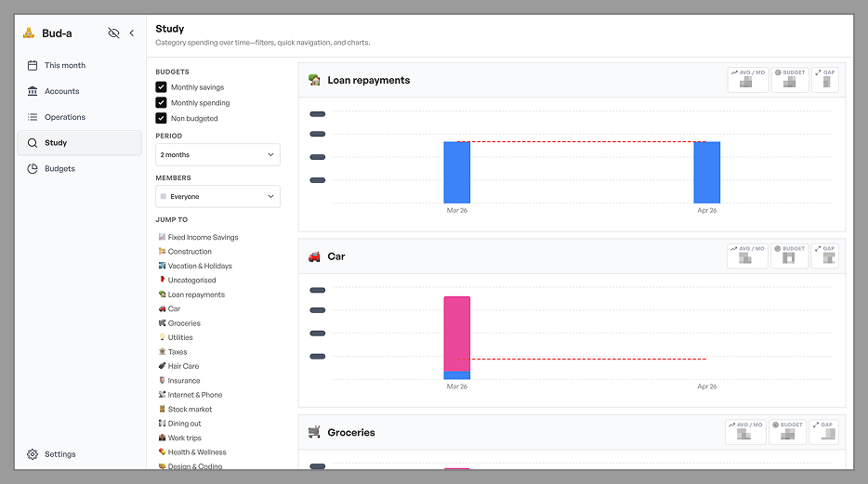
Task: Toggle the hide amounts eye icon
Action: tap(113, 33)
